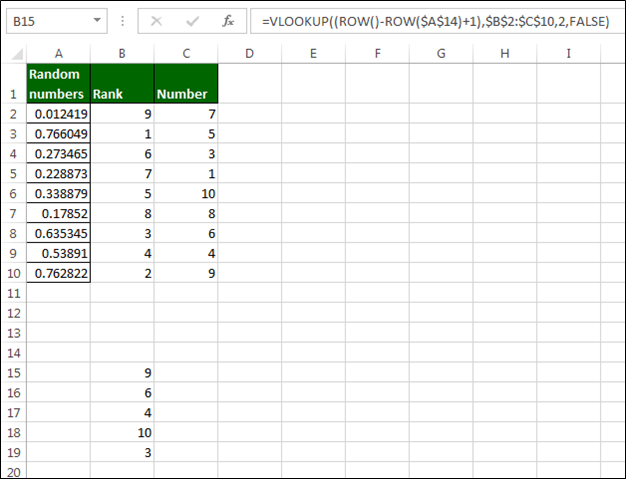This screenshot has width=626, height=479.
Task: Select Rank cell B10 with value 2
Action: coord(122,273)
